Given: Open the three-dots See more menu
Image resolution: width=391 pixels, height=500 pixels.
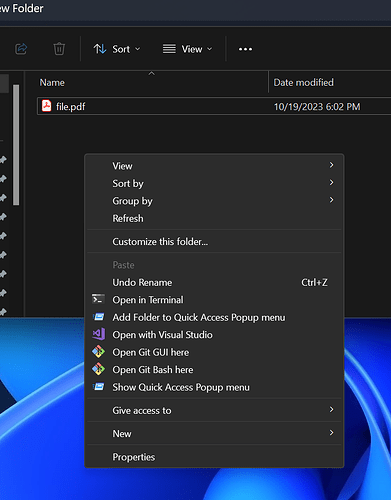Looking at the screenshot, I should 245,49.
